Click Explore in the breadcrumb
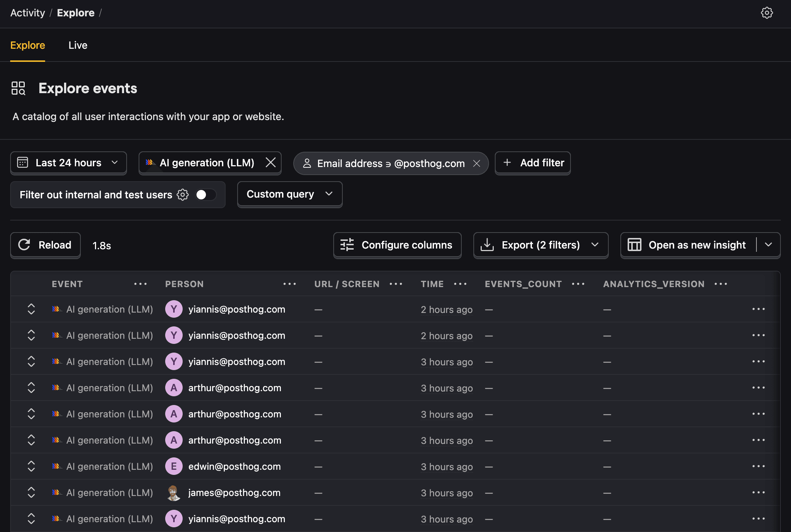Viewport: 791px width, 532px height. (76, 13)
